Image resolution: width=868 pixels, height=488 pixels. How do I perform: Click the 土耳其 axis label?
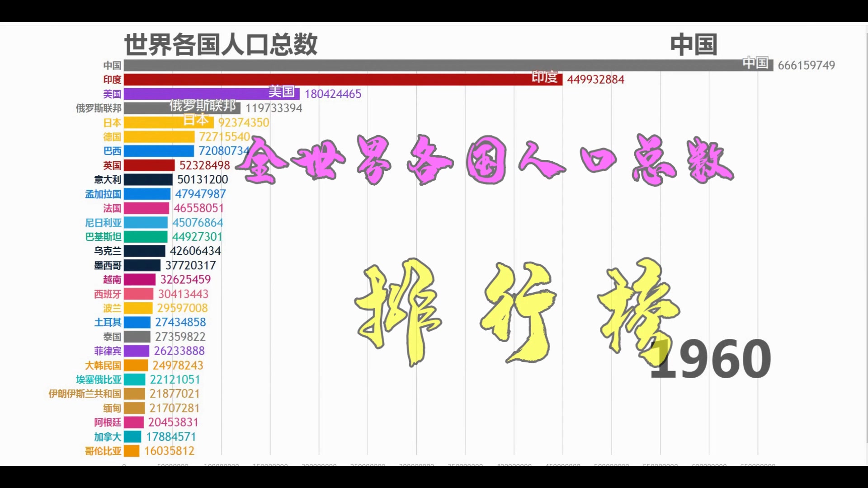tap(108, 322)
